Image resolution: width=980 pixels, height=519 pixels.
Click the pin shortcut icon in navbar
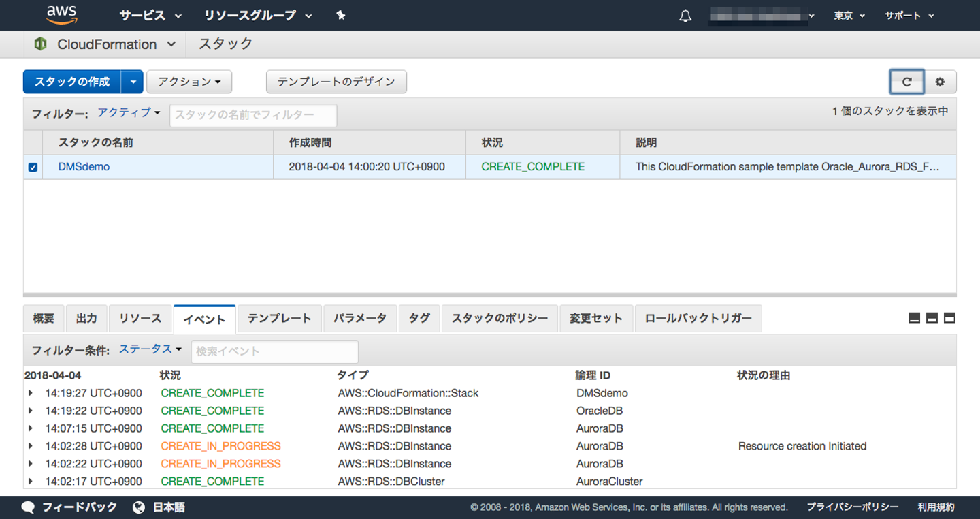(341, 15)
